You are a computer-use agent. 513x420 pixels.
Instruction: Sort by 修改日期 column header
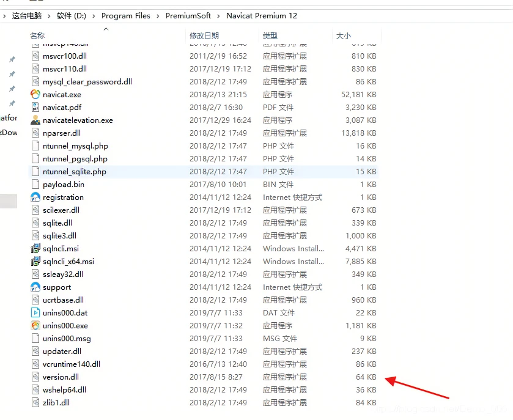pyautogui.click(x=204, y=35)
